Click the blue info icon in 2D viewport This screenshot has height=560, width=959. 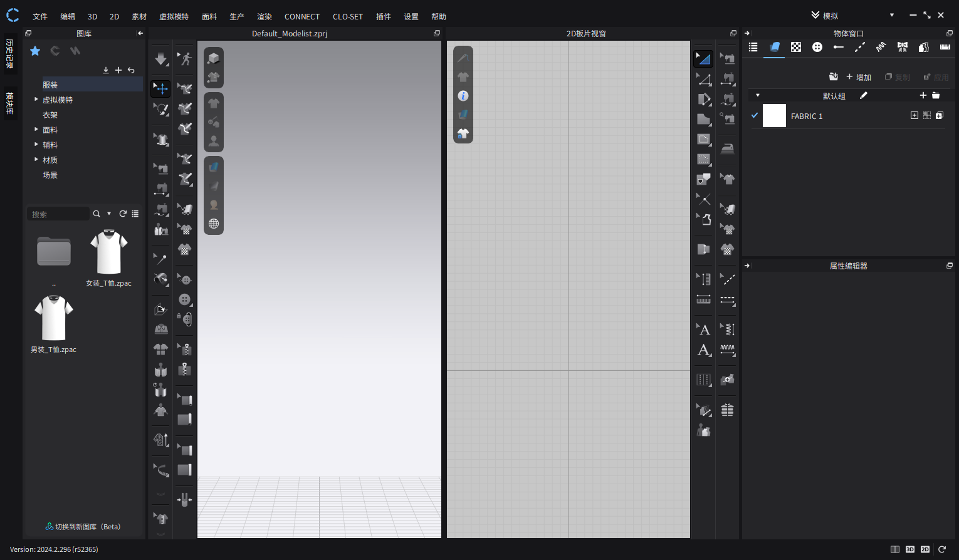pos(463,96)
